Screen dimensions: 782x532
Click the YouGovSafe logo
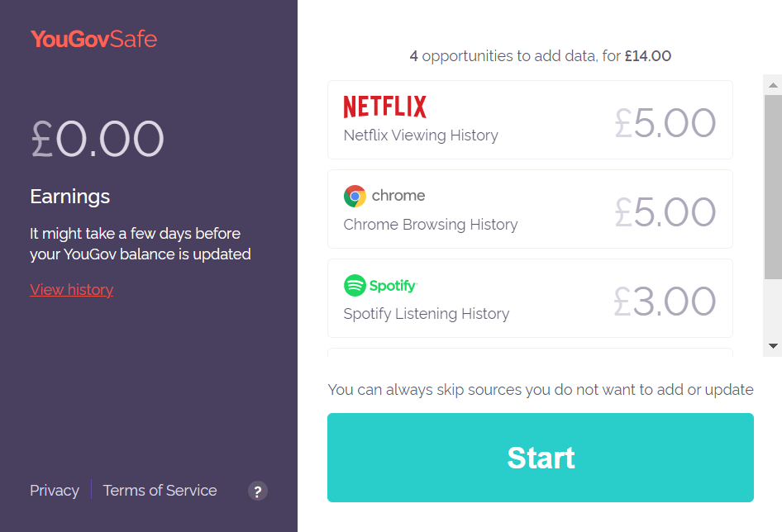coord(93,38)
